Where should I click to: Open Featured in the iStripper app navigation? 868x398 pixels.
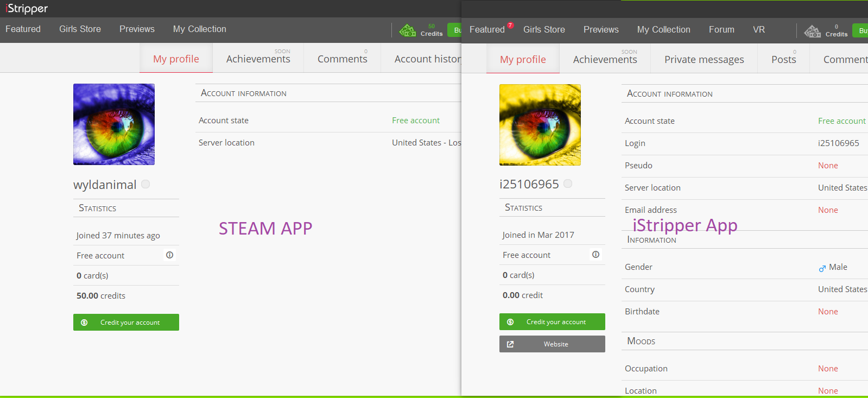pyautogui.click(x=487, y=30)
